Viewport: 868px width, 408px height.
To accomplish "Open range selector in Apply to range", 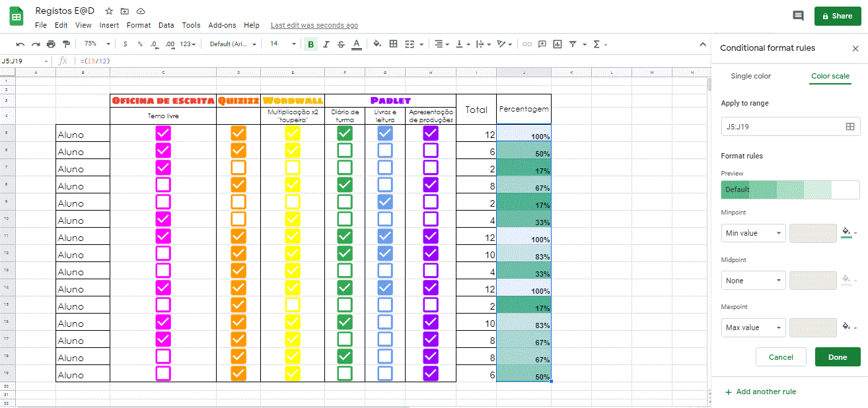I will [850, 126].
